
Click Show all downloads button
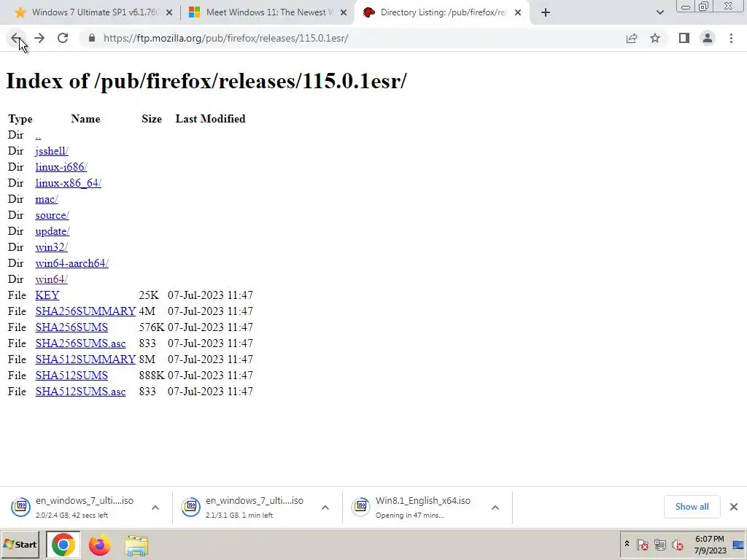[x=692, y=507]
